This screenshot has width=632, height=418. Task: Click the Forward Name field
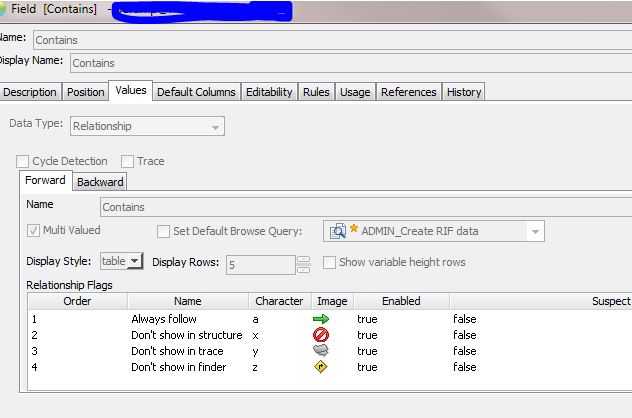(x=366, y=207)
